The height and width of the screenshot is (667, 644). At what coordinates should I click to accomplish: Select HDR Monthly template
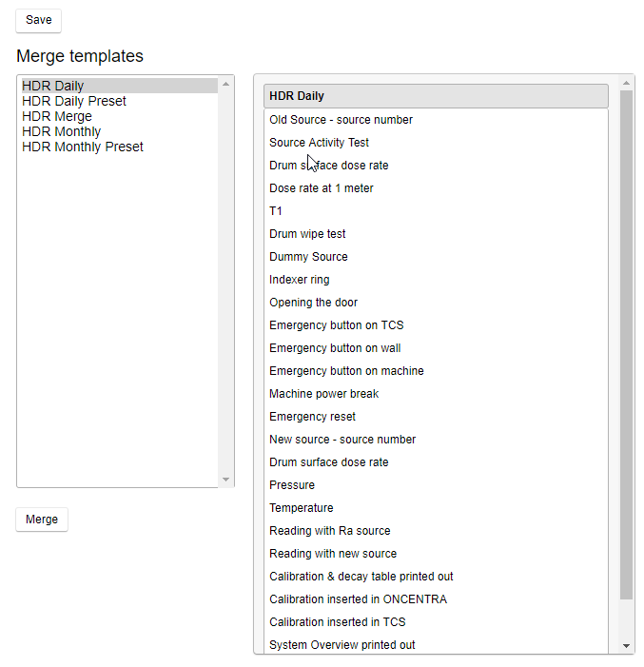click(x=120, y=131)
